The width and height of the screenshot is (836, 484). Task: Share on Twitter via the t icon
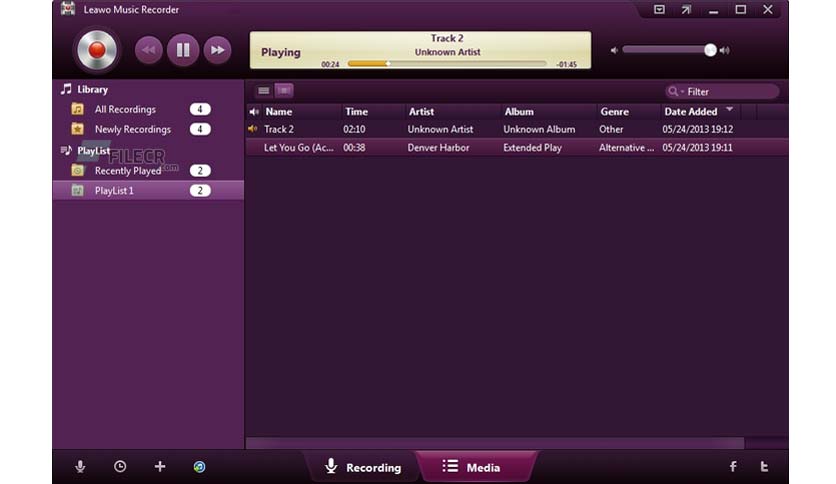point(764,467)
